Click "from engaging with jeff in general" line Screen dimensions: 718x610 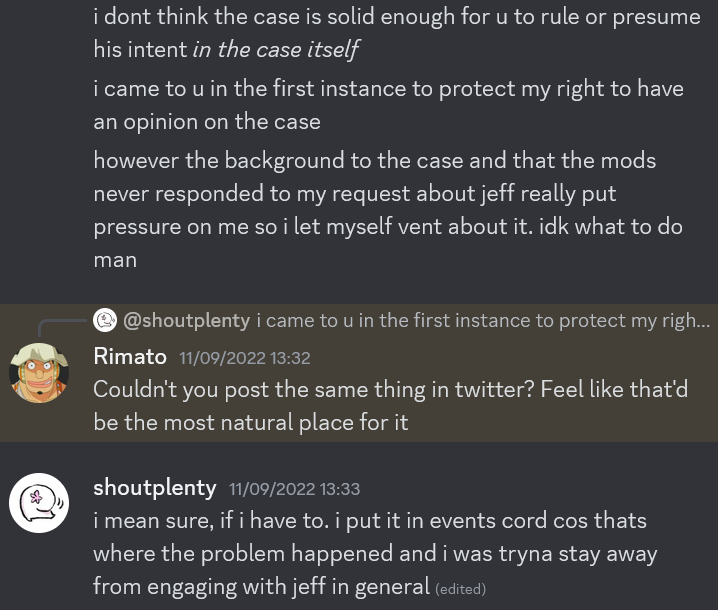coord(261,586)
